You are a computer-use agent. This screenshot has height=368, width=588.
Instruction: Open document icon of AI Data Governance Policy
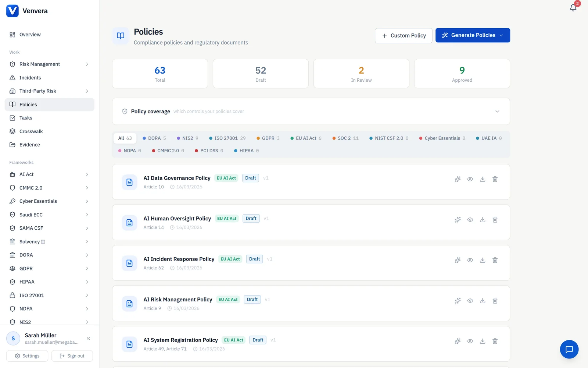click(x=129, y=182)
